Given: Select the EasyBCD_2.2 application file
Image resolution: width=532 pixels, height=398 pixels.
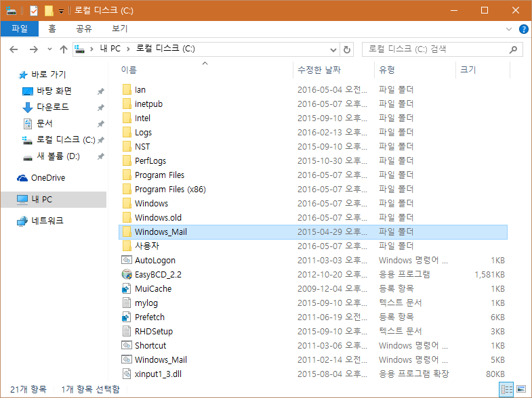Looking at the screenshot, I should 158,274.
